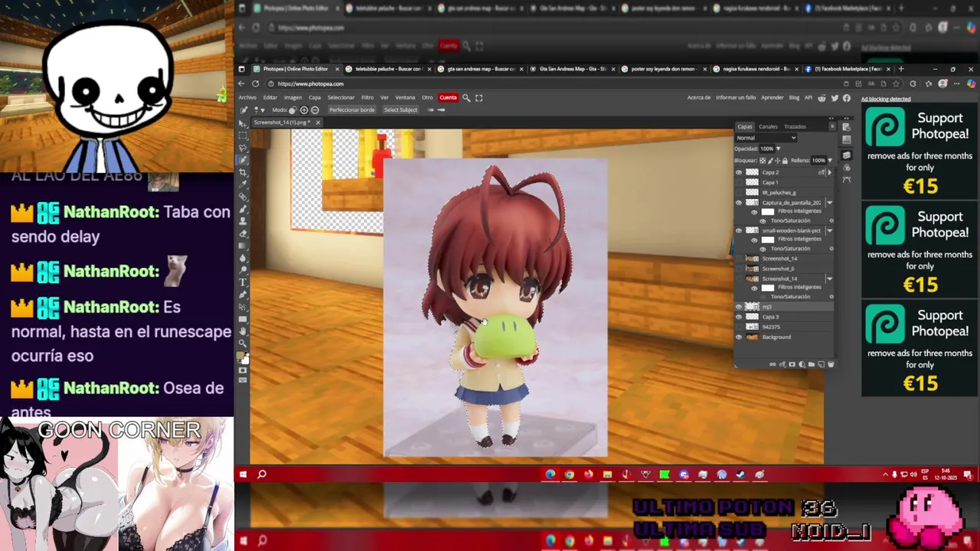Collapse Captura_de_pantalla layer smart filters
The height and width of the screenshot is (551, 980).
830,203
